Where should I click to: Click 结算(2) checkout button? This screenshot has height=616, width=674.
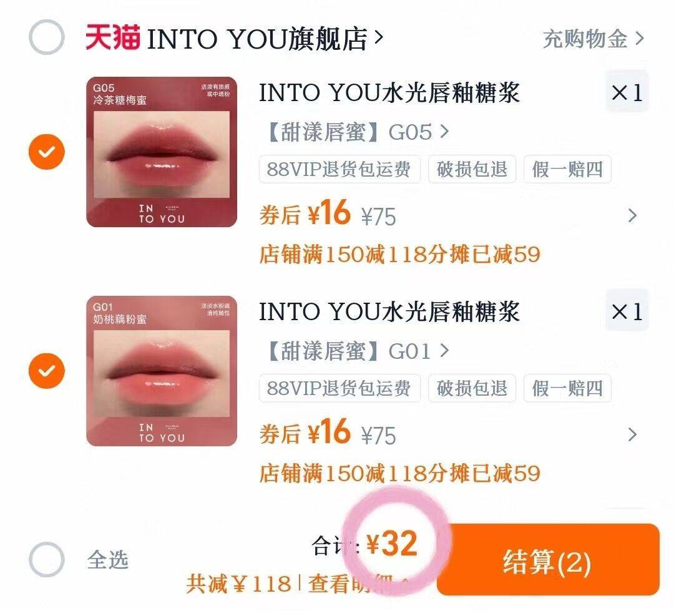click(x=548, y=560)
